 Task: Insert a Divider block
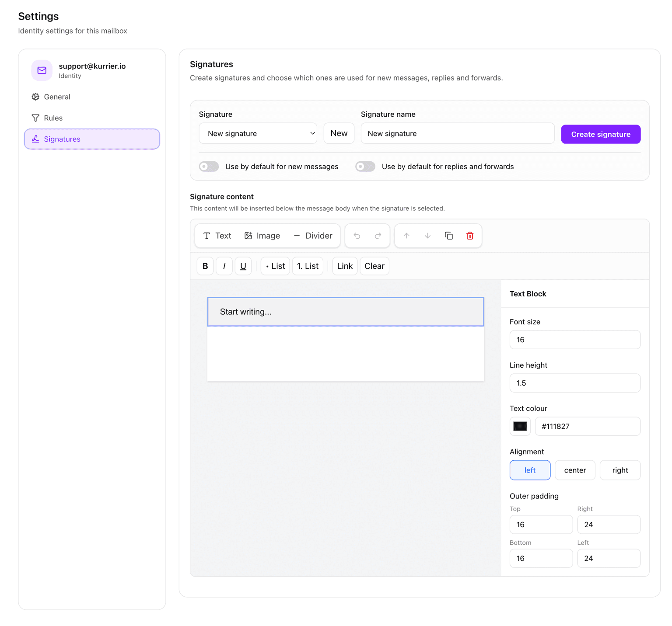[x=313, y=236]
